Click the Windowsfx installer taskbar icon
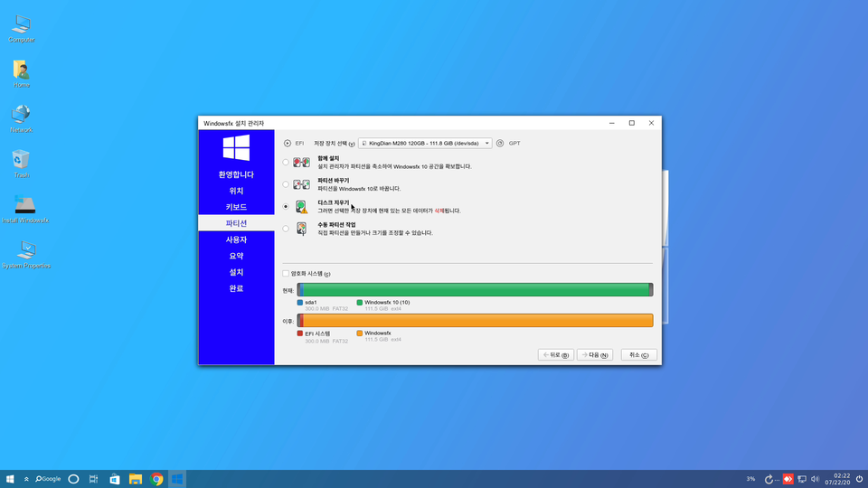This screenshot has height=488, width=868. tap(177, 479)
